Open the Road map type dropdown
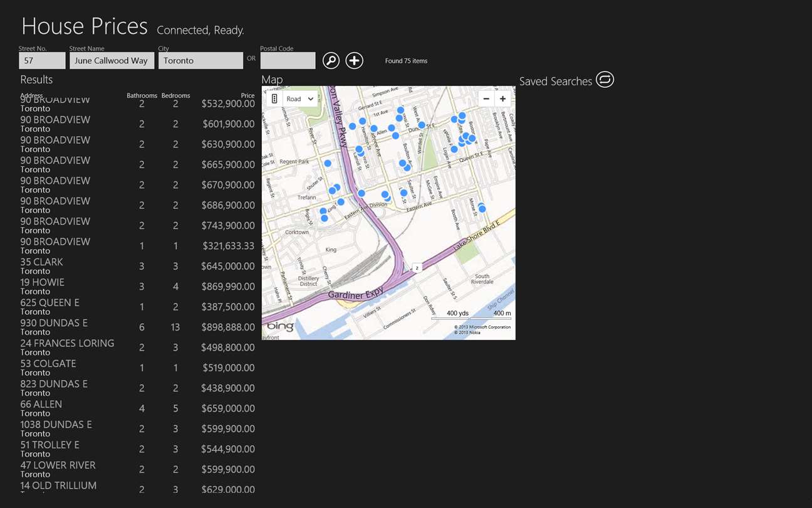812x508 pixels. [x=300, y=99]
